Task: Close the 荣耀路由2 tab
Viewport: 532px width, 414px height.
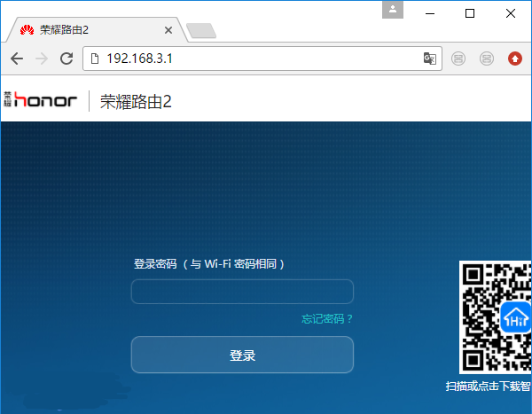Action: [x=167, y=29]
